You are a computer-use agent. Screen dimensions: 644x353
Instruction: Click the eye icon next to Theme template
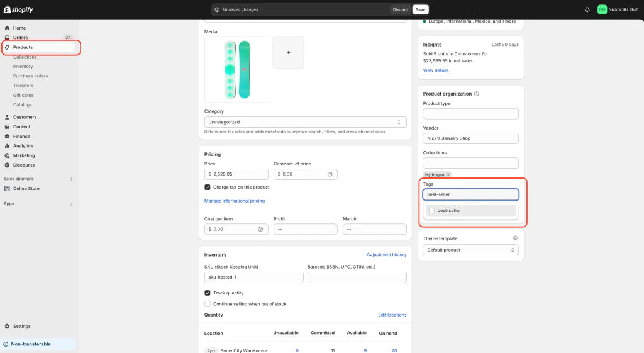click(x=515, y=238)
